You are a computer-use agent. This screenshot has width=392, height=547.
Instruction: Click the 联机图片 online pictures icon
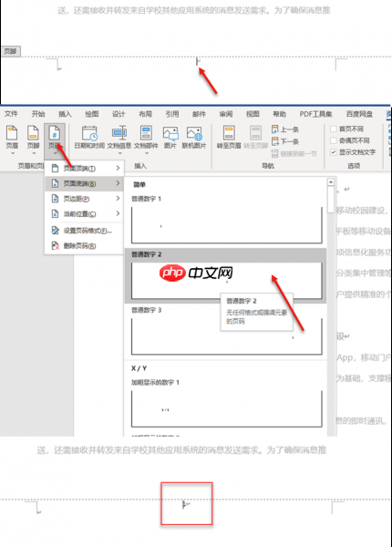194,137
